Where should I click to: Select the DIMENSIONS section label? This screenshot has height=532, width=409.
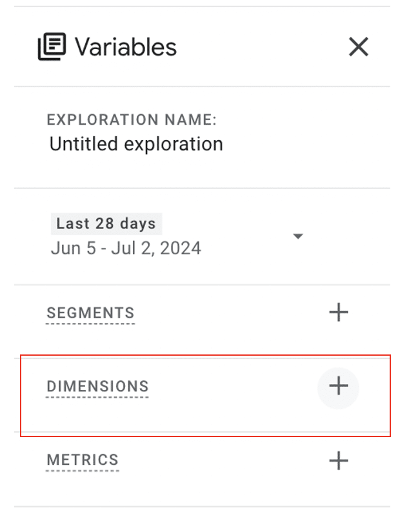(x=97, y=386)
